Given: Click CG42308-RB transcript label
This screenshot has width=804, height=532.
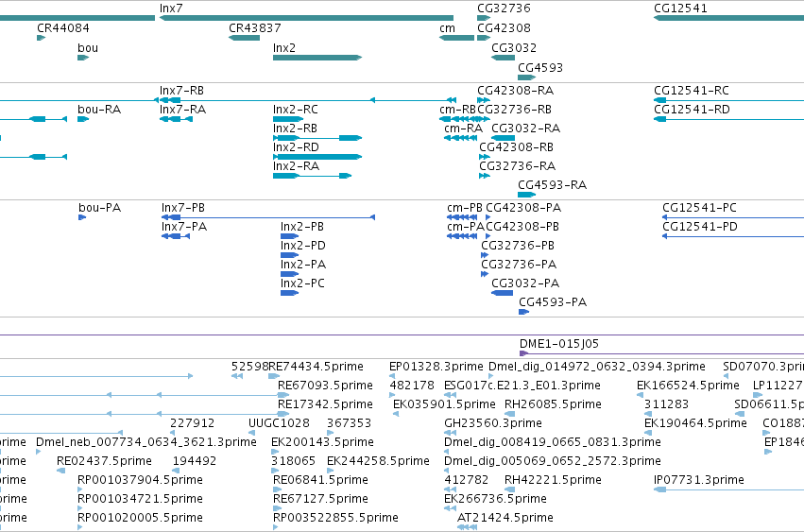Looking at the screenshot, I should (517, 147).
